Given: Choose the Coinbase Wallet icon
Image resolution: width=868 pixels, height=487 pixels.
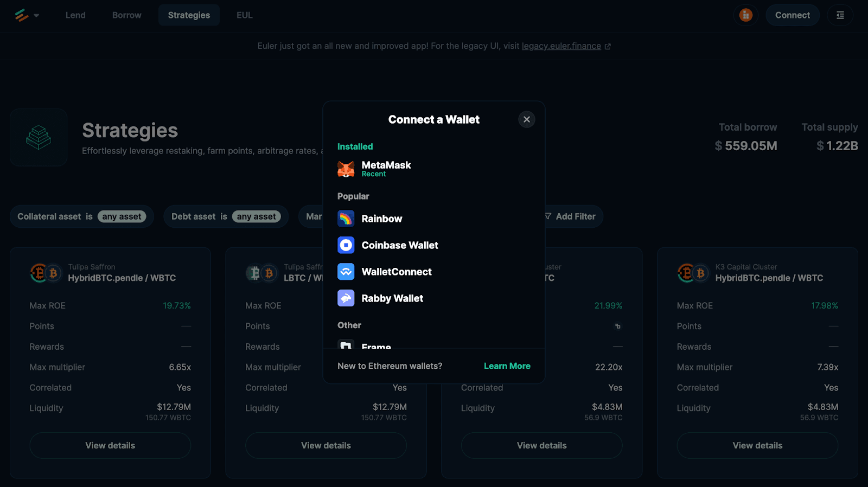Looking at the screenshot, I should tap(346, 245).
